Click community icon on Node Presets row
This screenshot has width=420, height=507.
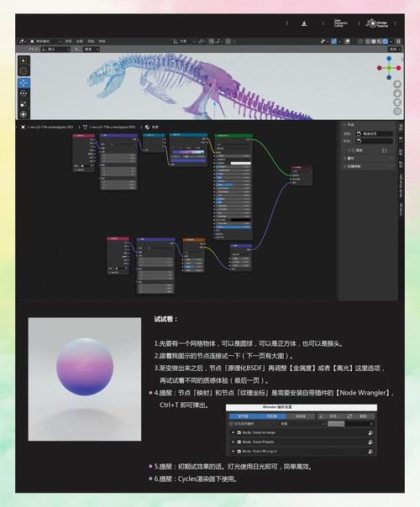click(x=370, y=442)
